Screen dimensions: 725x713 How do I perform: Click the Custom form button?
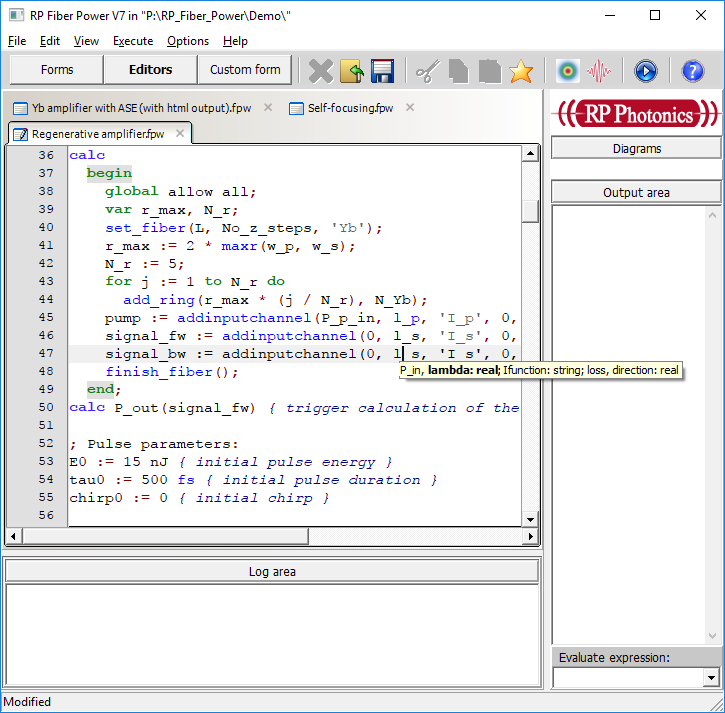coord(245,70)
